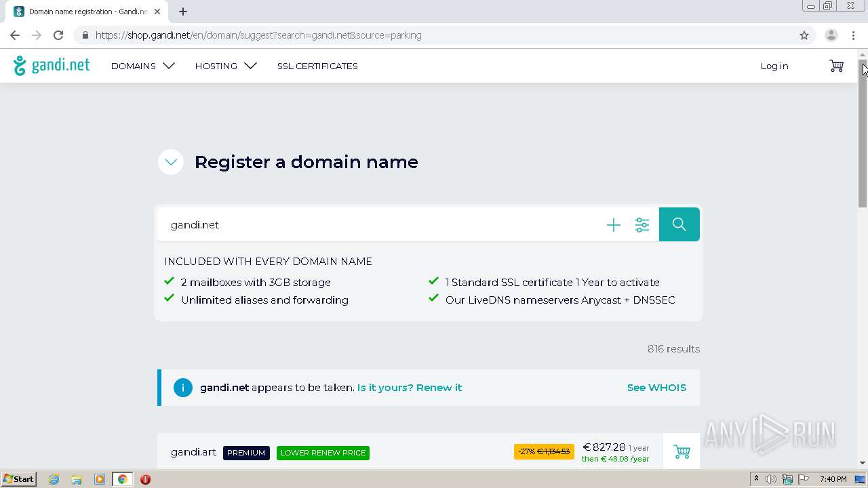Open the search filter settings icon
The width and height of the screenshot is (868, 488).
(642, 225)
